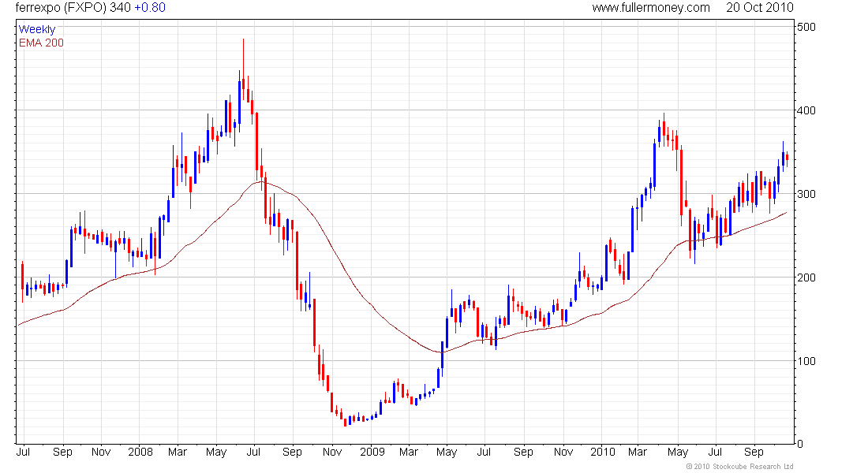The image size is (868, 473).
Task: Click the 100 price axis label
Action: [x=806, y=361]
